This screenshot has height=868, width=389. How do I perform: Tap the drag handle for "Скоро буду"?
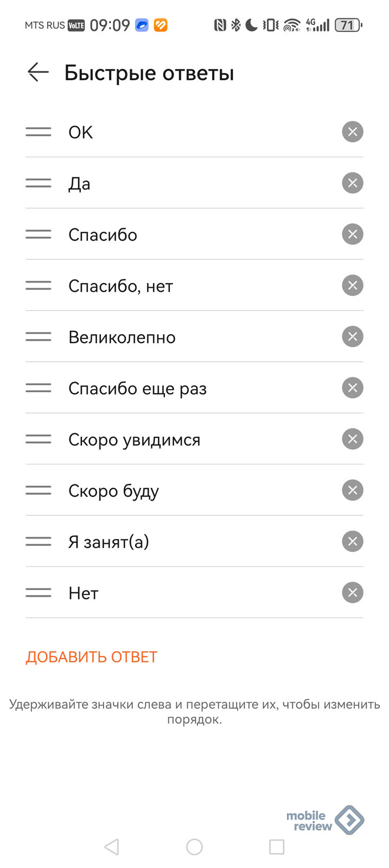(39, 490)
